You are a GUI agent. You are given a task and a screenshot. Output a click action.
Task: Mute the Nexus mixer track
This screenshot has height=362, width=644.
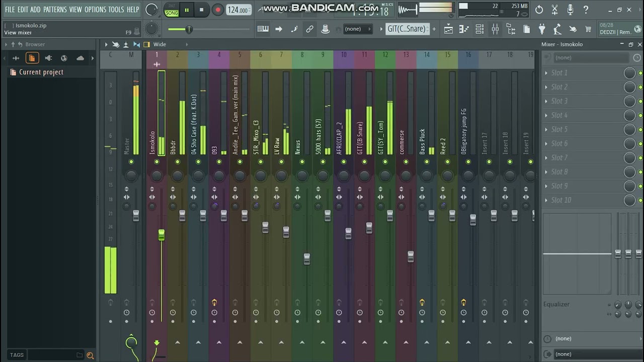point(302,162)
